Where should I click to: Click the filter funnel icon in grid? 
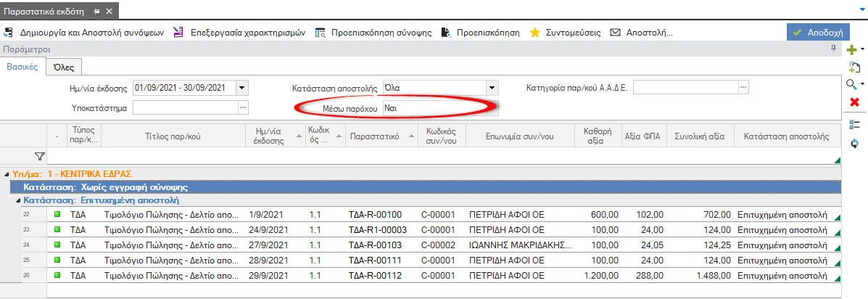pyautogui.click(x=40, y=156)
